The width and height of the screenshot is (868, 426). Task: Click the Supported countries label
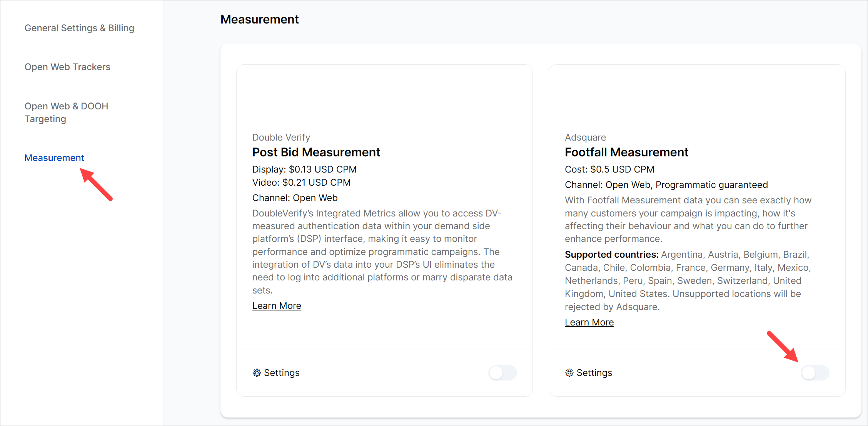pyautogui.click(x=611, y=255)
